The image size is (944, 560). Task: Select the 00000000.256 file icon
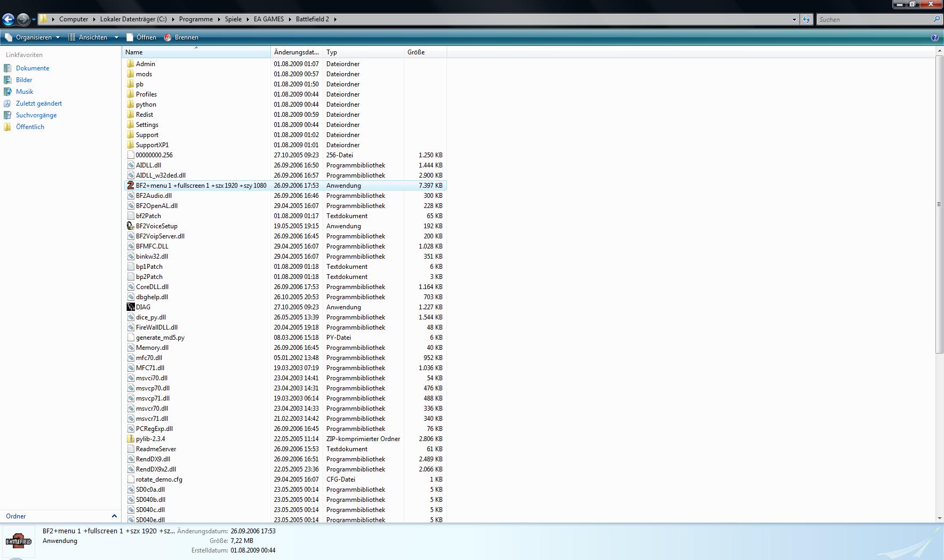tap(131, 155)
